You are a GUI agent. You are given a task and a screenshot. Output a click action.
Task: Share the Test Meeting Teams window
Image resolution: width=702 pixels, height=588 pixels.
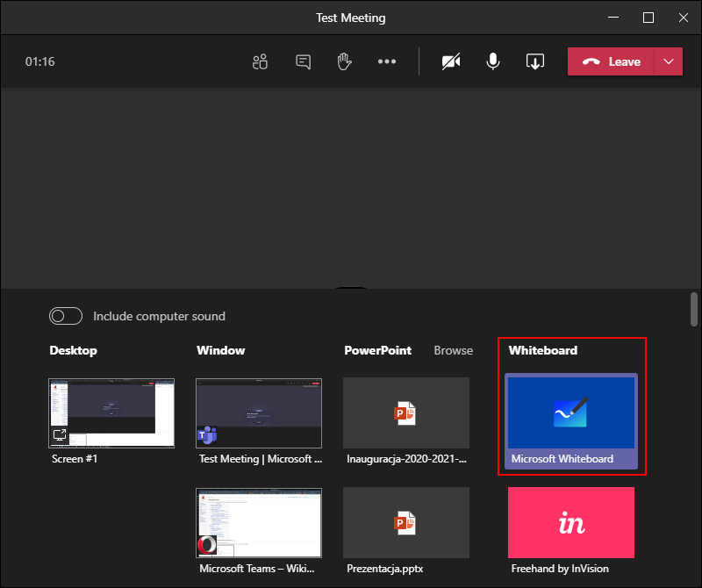pyautogui.click(x=259, y=413)
